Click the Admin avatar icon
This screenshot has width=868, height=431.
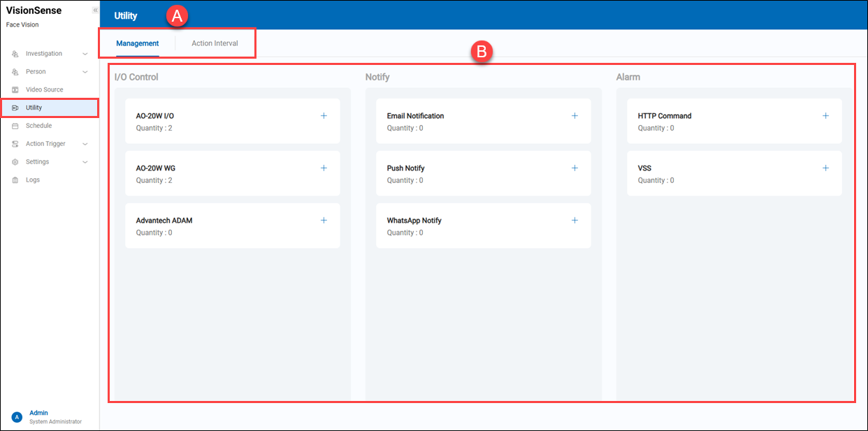point(17,417)
